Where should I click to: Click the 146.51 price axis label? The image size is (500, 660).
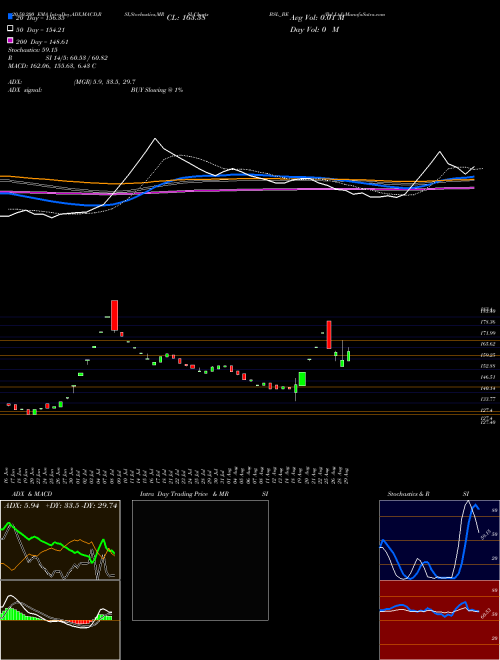click(489, 377)
